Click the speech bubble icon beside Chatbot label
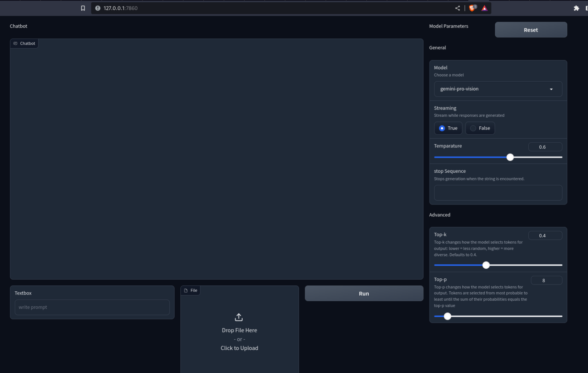Screen dimensions: 588x373 15,43
